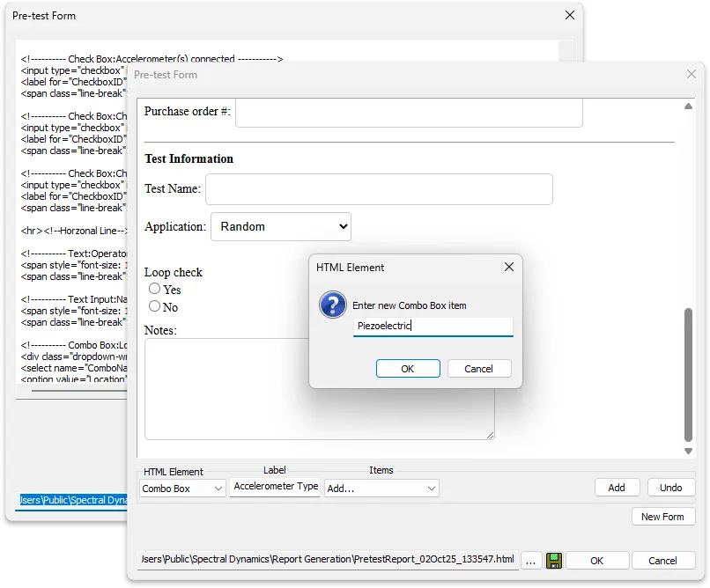Select the No radio under Loop check

[x=154, y=306]
